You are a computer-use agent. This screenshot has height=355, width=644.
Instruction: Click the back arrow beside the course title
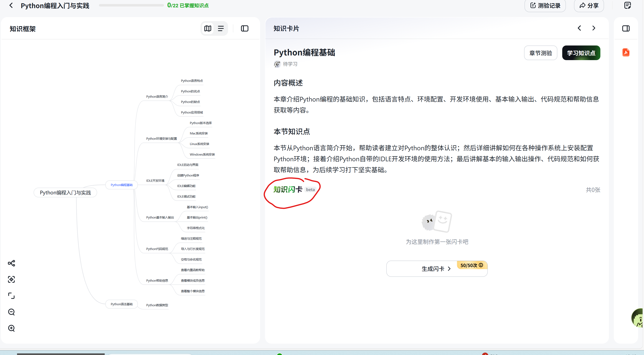pyautogui.click(x=11, y=5)
